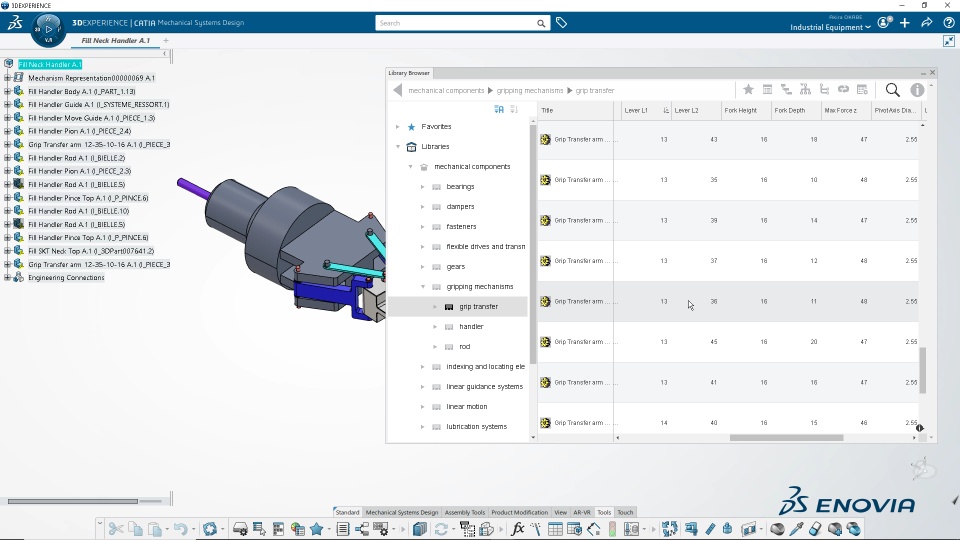The width and height of the screenshot is (960, 540).
Task: Click the blue star icon in the bottom toolbar
Action: click(317, 529)
